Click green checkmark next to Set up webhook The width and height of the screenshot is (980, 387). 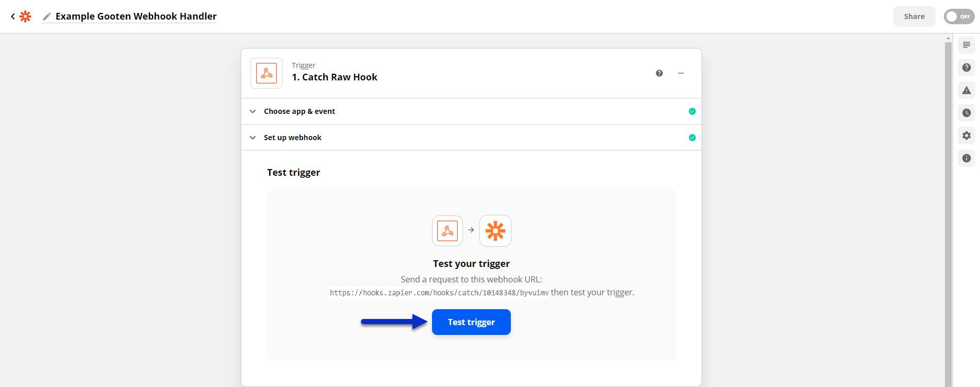pos(692,138)
